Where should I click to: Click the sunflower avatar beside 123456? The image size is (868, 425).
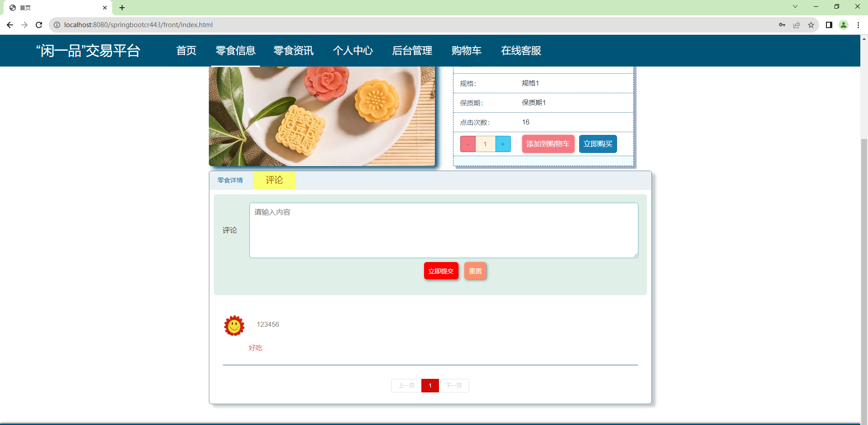point(234,325)
